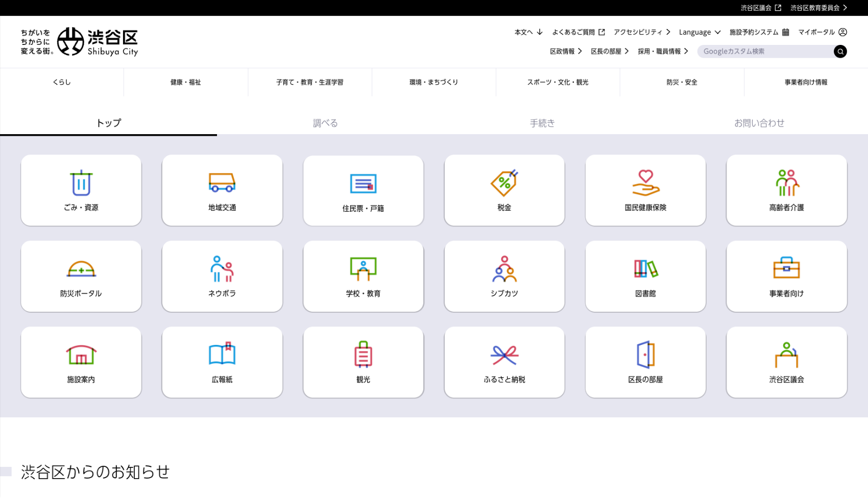Open the 子育て・教育・生涯学習 menu
Image resolution: width=868 pixels, height=500 pixels.
pos(310,82)
